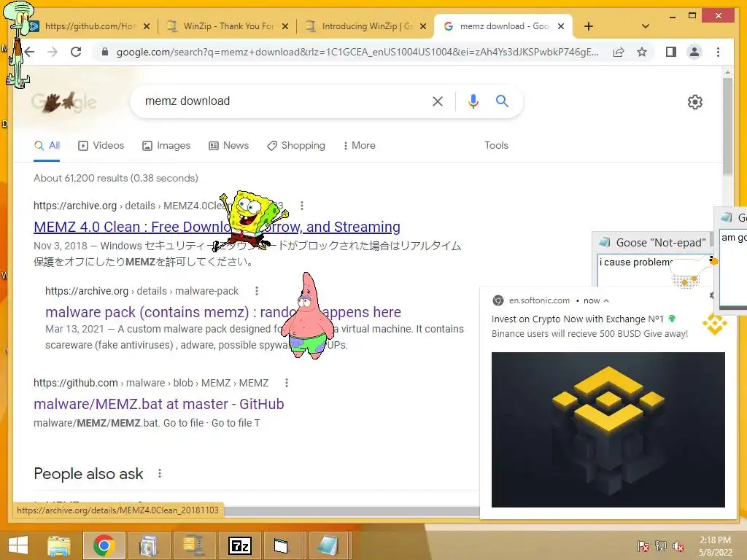747x560 pixels.
Task: Bookmark this page with the star icon
Action: coord(642,52)
